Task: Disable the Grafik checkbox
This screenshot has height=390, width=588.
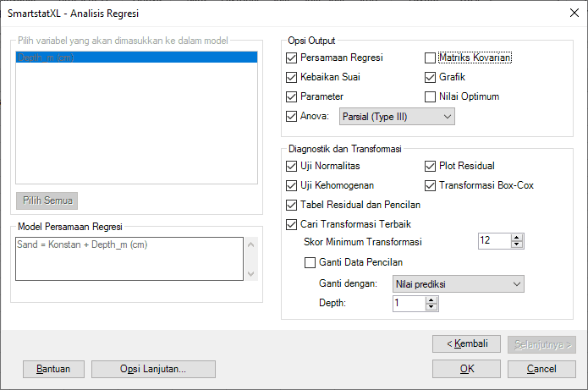Action: tap(430, 77)
